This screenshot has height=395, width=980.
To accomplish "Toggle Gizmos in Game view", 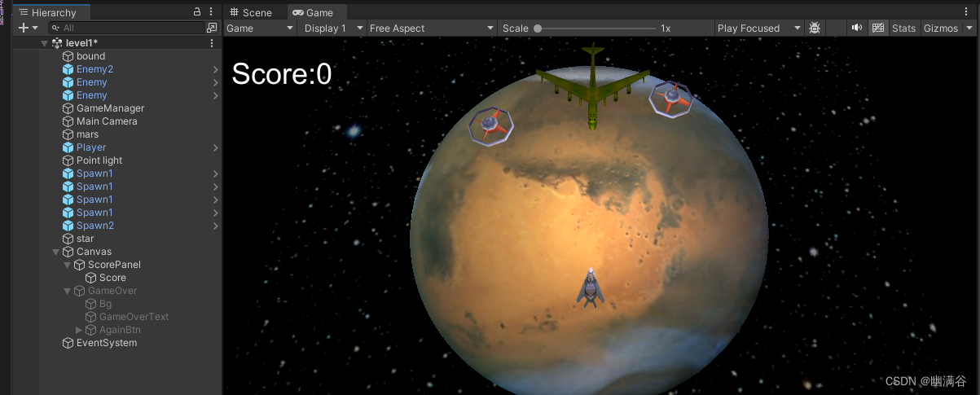I will [x=941, y=28].
